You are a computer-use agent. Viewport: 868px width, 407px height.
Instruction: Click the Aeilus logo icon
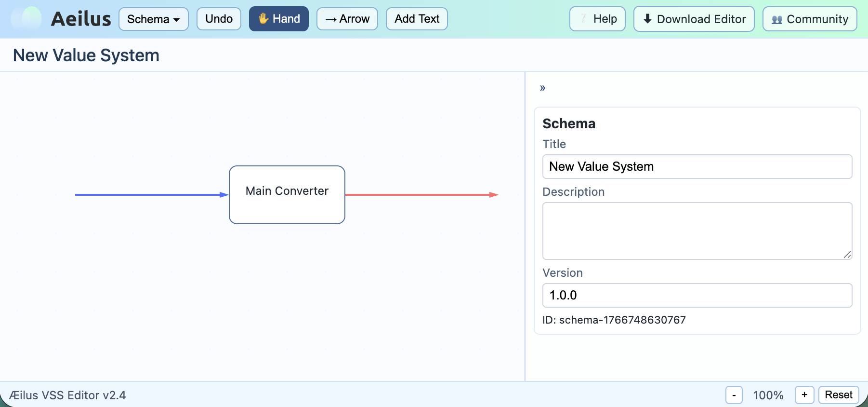point(26,19)
